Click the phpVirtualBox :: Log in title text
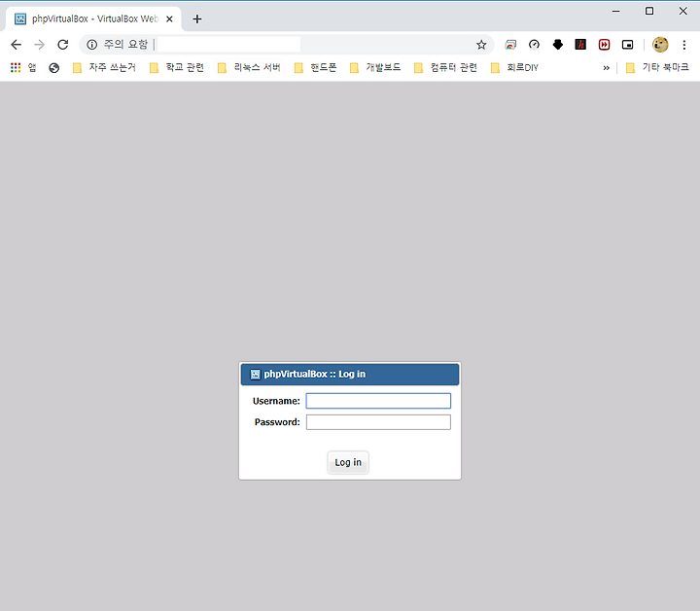This screenshot has width=700, height=611. pyautogui.click(x=314, y=374)
